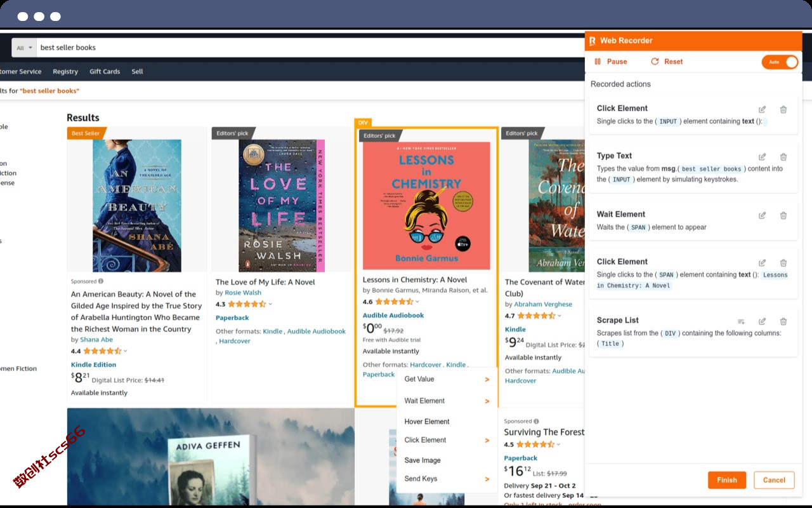This screenshot has height=508, width=812.
Task: Click the Web Recorder logo icon
Action: click(x=592, y=41)
